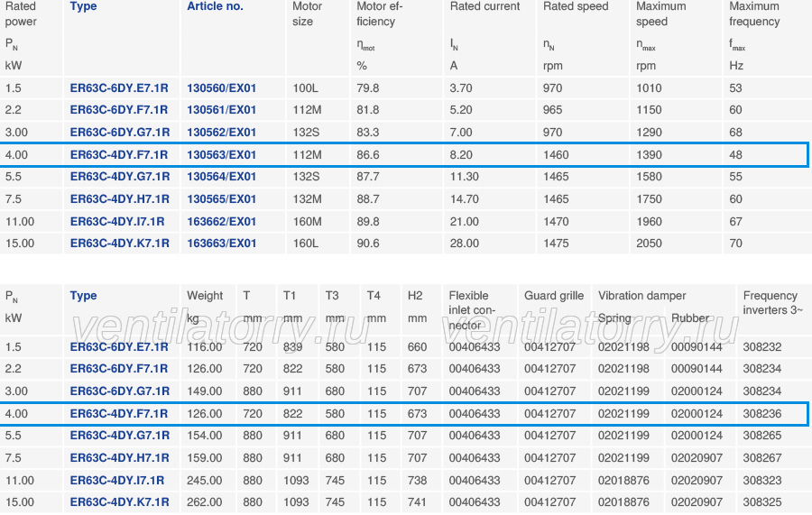Click article number 130562/EX01
This screenshot has height=515, width=812.
(222, 132)
